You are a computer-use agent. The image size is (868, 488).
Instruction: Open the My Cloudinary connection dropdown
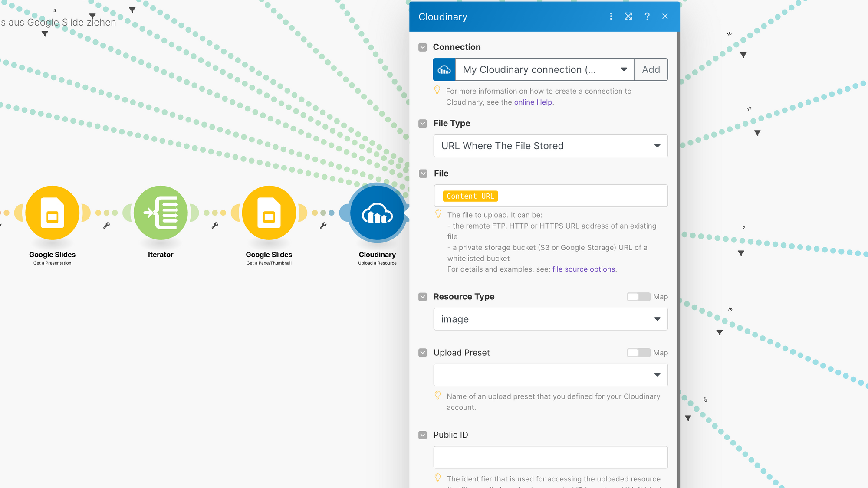tap(545, 69)
